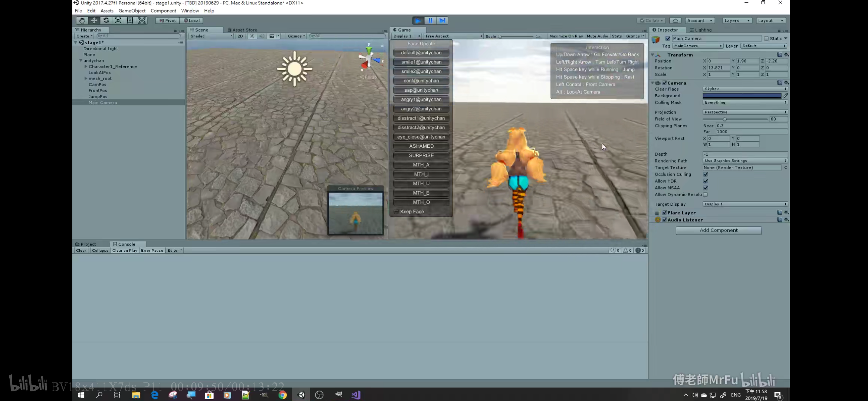Click the Visual Studio icon in the taskbar
Screen dimensions: 868x401
click(356, 395)
